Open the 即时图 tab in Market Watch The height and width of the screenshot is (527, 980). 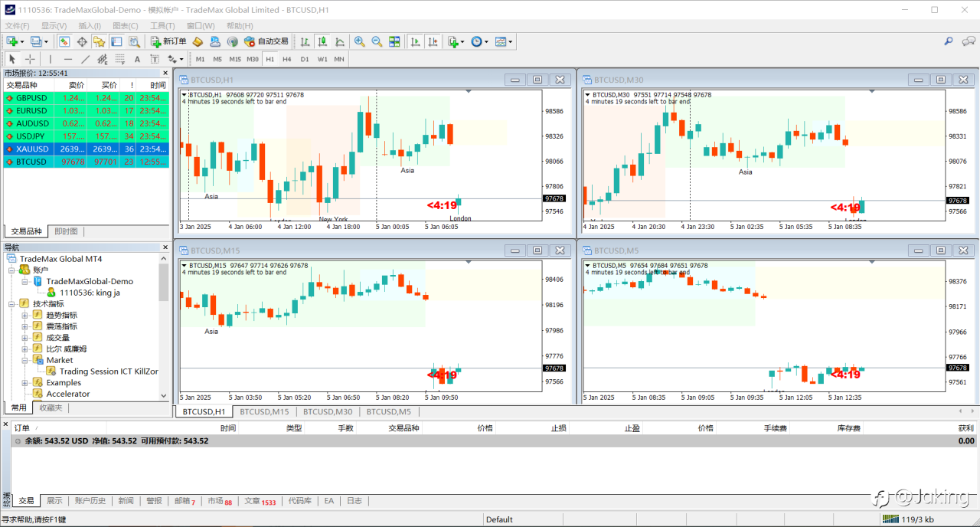tap(66, 231)
